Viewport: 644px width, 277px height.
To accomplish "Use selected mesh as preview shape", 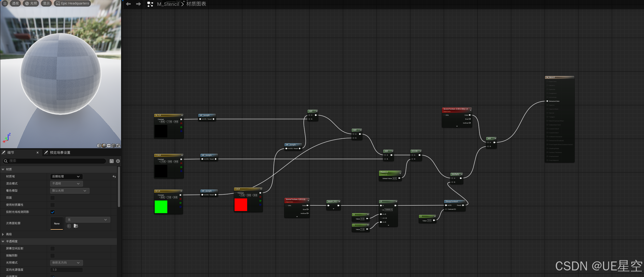I will pyautogui.click(x=118, y=146).
